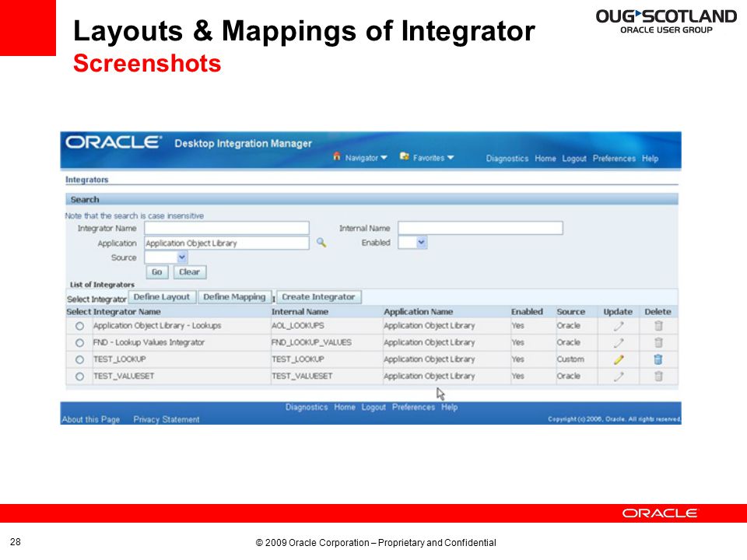This screenshot has height=560, width=747.
Task: Select the Application Object Library - Lookups radio button
Action: click(x=79, y=326)
